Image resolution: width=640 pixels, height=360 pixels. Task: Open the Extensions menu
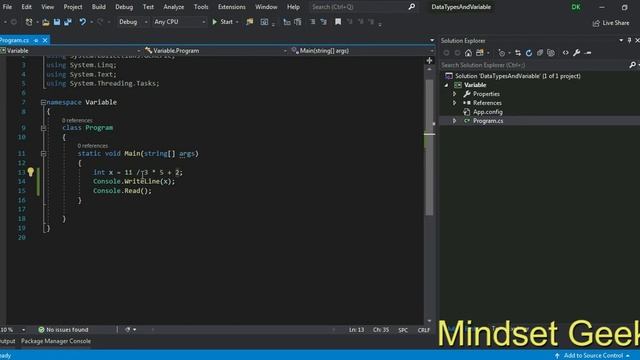point(231,7)
